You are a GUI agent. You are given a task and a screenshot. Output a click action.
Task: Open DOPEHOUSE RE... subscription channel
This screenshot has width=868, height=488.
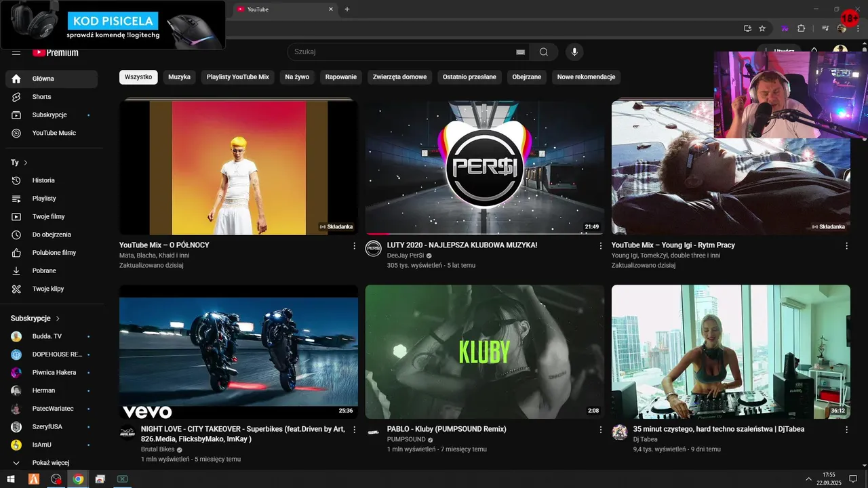click(x=52, y=354)
